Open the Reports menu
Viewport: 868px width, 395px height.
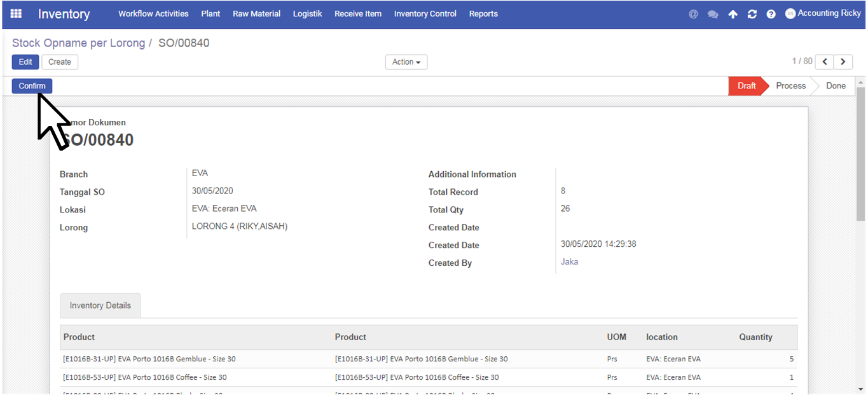[483, 14]
